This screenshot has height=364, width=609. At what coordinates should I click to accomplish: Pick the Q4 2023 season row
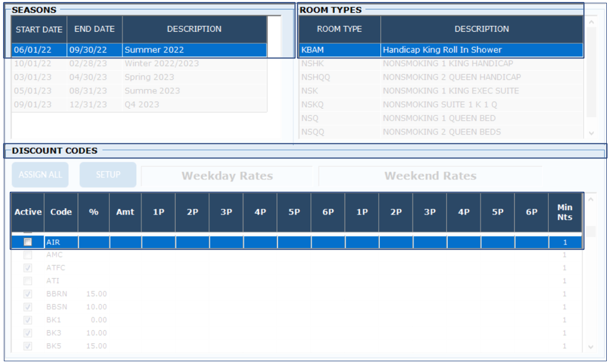[139, 104]
